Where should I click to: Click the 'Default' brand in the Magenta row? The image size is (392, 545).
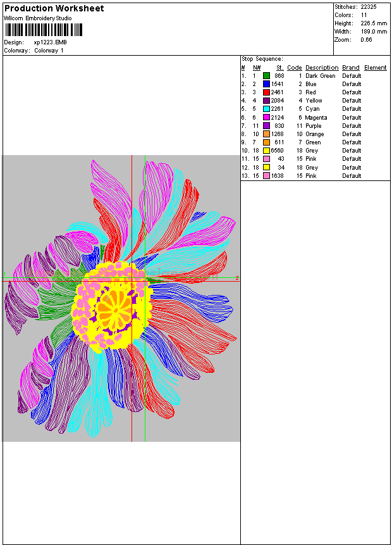coord(352,118)
